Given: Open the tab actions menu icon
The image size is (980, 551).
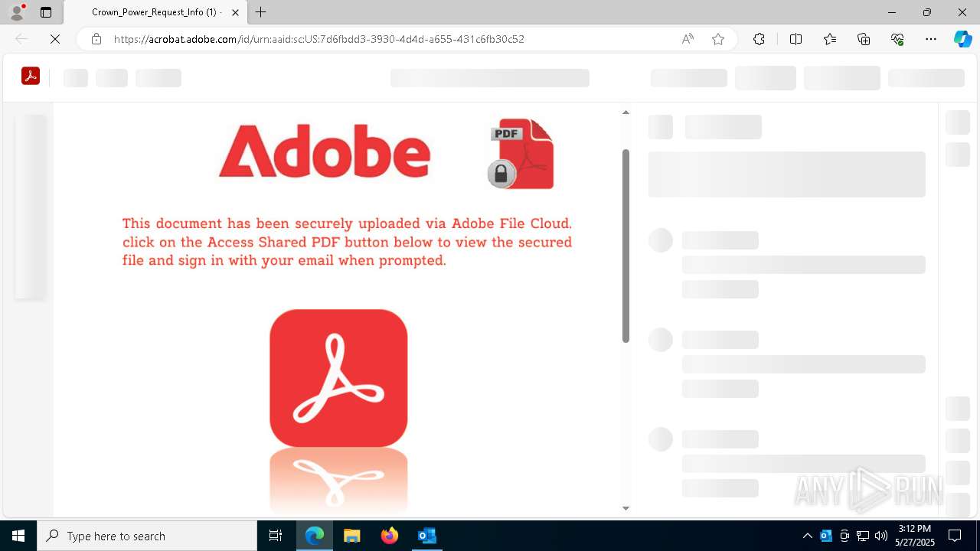Looking at the screenshot, I should [46, 12].
